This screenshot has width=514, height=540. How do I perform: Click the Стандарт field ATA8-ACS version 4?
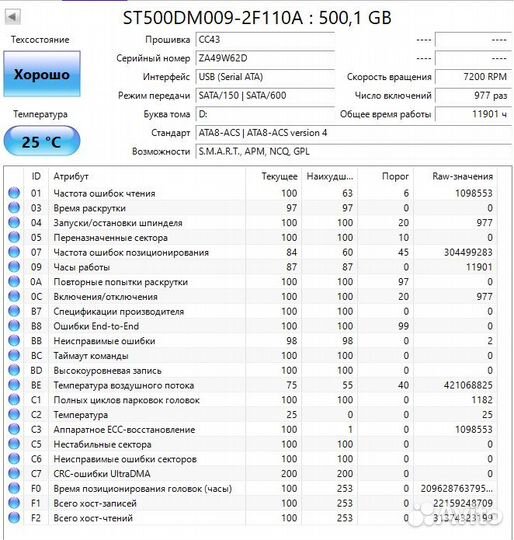(x=354, y=133)
